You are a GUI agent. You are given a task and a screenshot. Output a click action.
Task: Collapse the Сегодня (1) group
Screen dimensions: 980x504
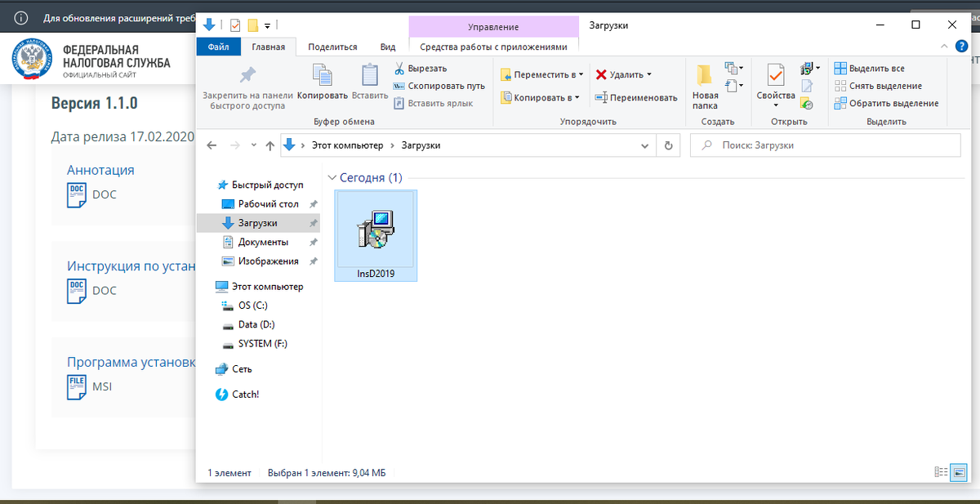tap(332, 177)
